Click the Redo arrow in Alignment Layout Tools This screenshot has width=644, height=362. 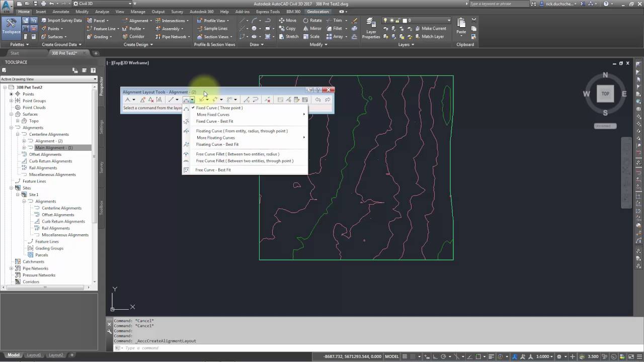[x=328, y=100]
